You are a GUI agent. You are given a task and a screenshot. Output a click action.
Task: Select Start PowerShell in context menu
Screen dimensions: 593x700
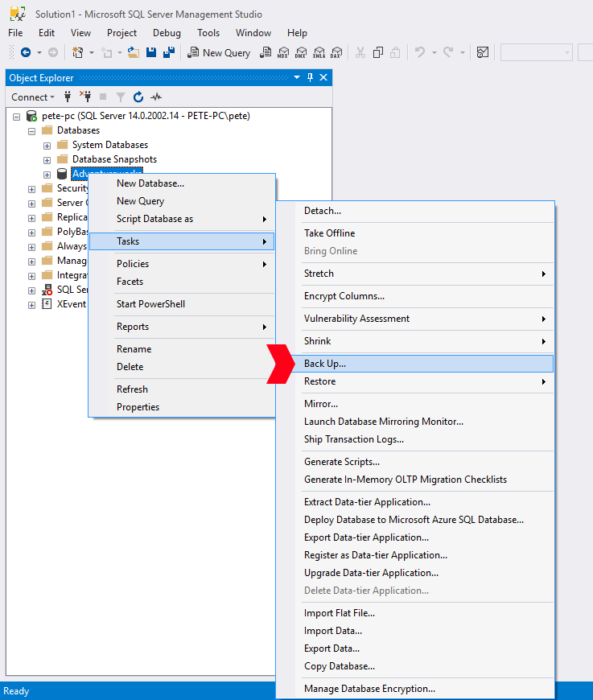point(182,304)
